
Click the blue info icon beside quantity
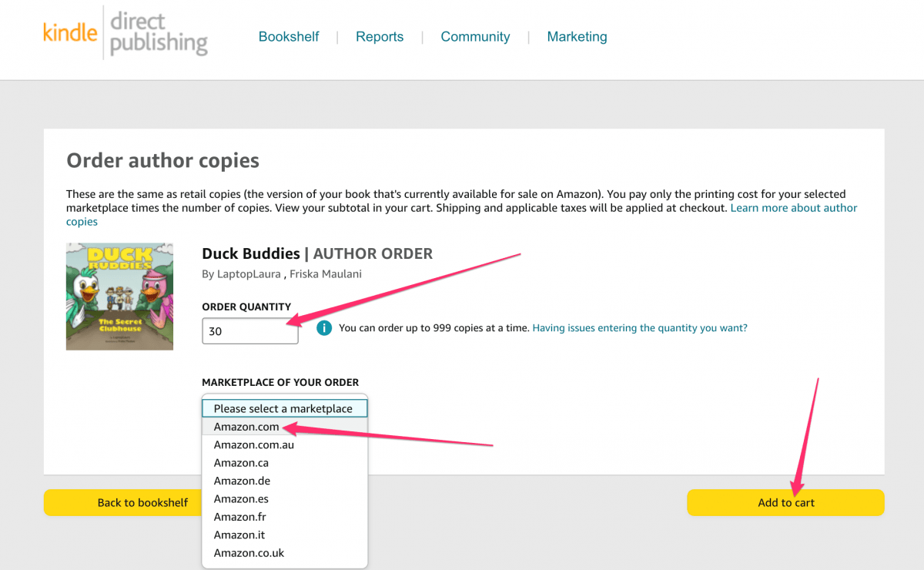[x=324, y=328]
